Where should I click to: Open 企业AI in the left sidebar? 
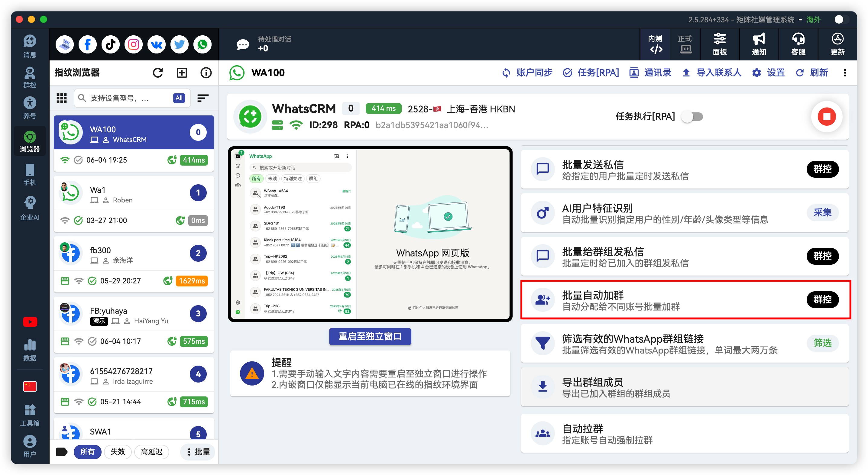[30, 208]
